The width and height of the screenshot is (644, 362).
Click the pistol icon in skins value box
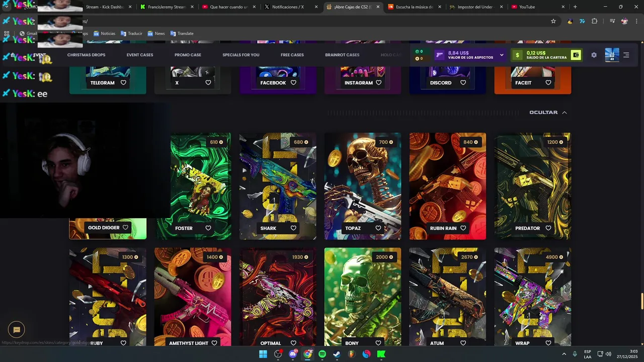pos(440,55)
